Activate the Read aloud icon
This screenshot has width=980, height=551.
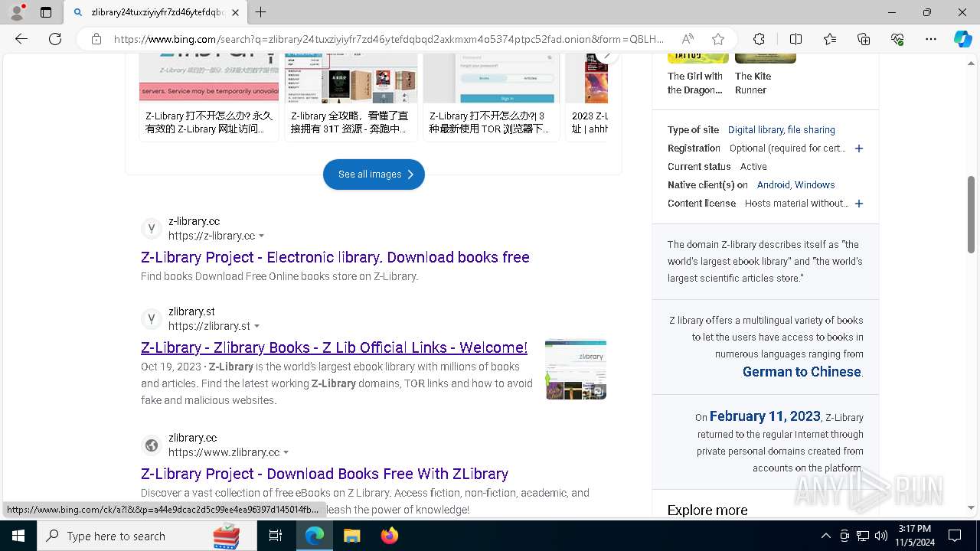click(688, 39)
